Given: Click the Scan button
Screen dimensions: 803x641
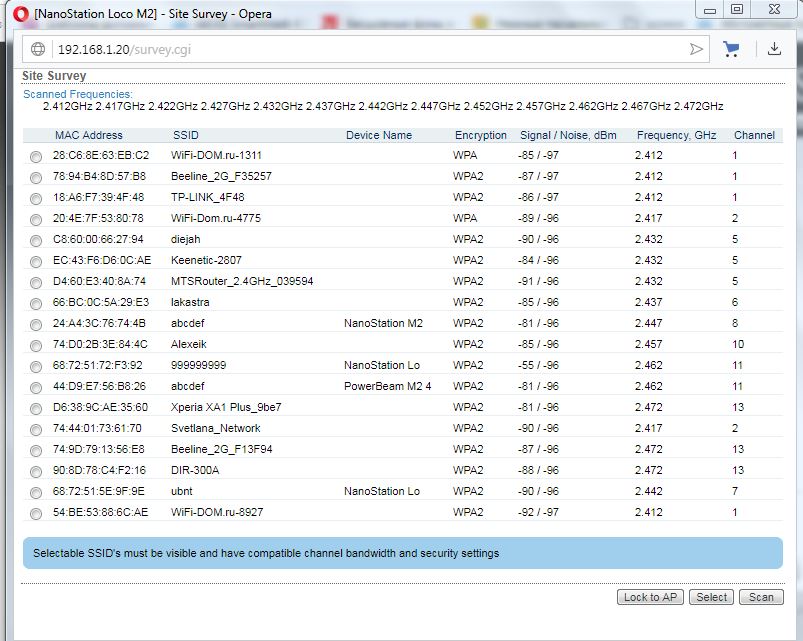Looking at the screenshot, I should point(761,597).
